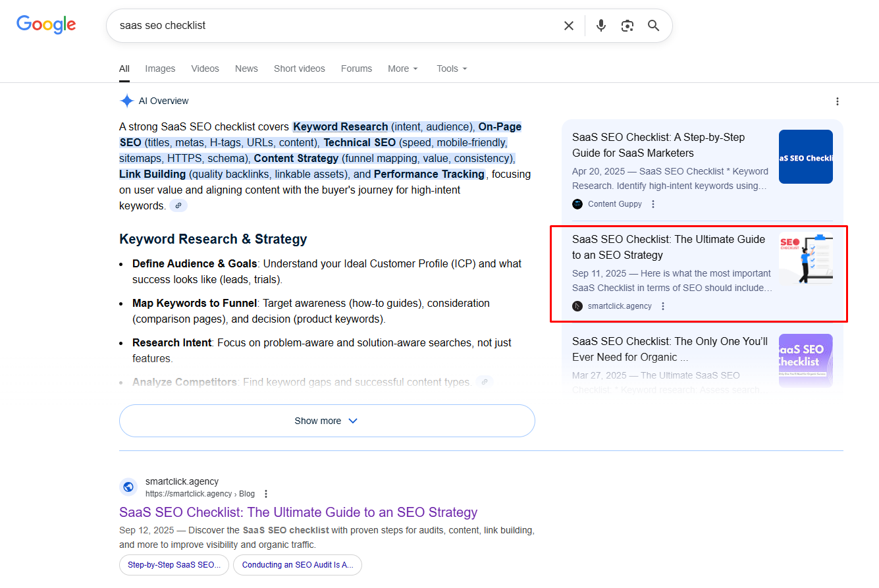Open AI Overview three-dot options menu

(838, 101)
